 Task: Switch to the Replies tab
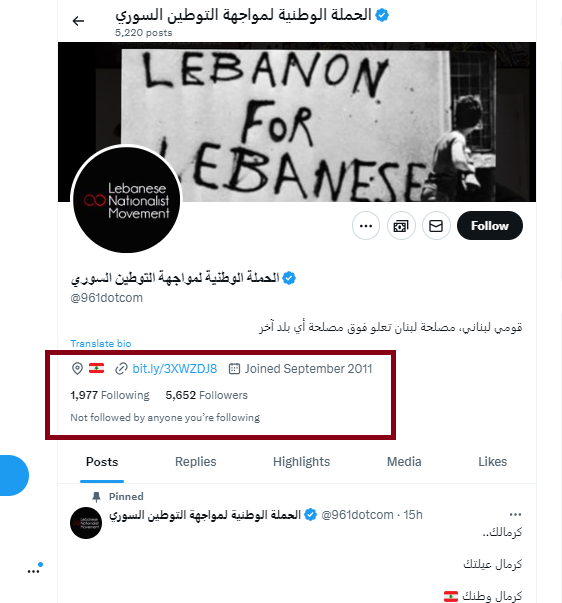point(195,461)
